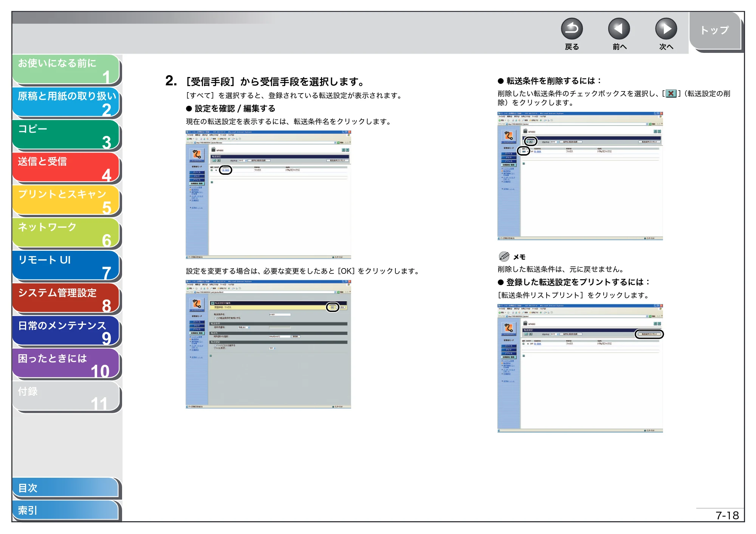Image resolution: width=756 pixels, height=534 pixels.
Task: Go to next page with 次へ icon
Action: click(x=666, y=29)
